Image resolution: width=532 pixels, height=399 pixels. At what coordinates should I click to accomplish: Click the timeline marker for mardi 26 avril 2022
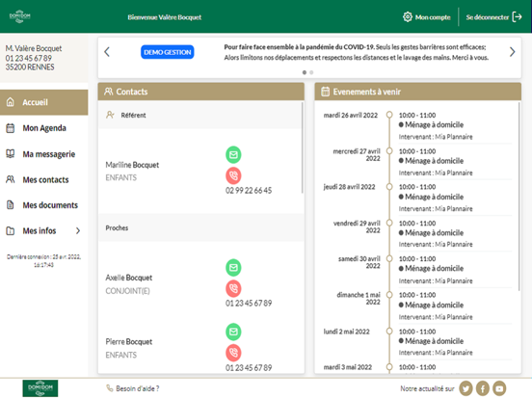point(389,115)
